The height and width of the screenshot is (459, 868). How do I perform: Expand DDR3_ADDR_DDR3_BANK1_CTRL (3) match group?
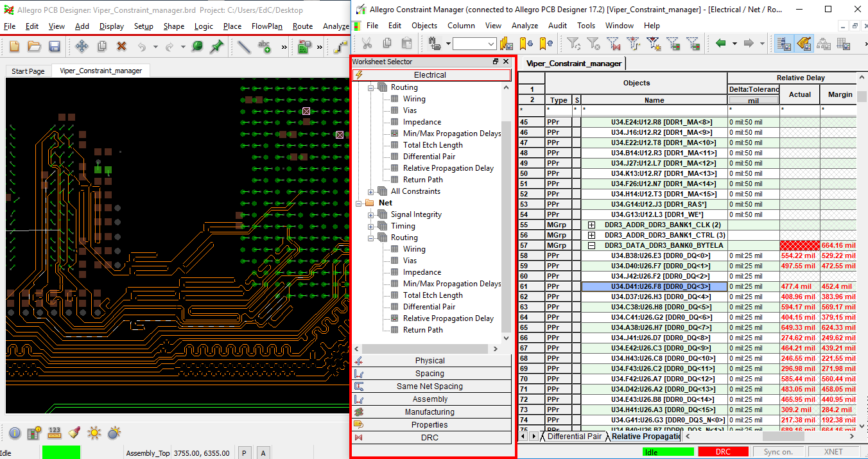point(592,235)
